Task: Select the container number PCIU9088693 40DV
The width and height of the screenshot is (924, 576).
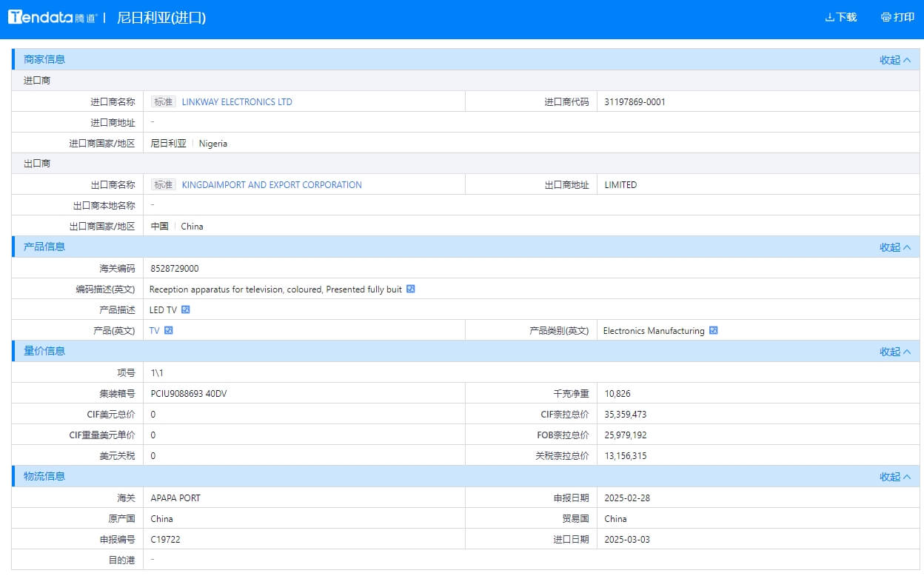Action: (x=189, y=394)
